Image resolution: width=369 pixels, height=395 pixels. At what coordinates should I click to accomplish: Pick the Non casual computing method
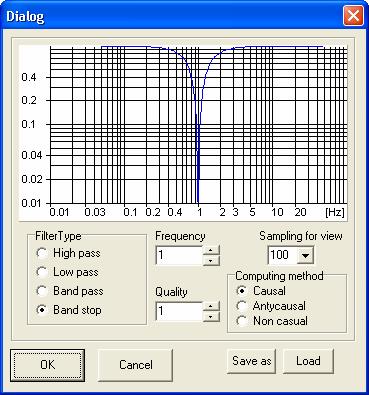tap(272, 321)
